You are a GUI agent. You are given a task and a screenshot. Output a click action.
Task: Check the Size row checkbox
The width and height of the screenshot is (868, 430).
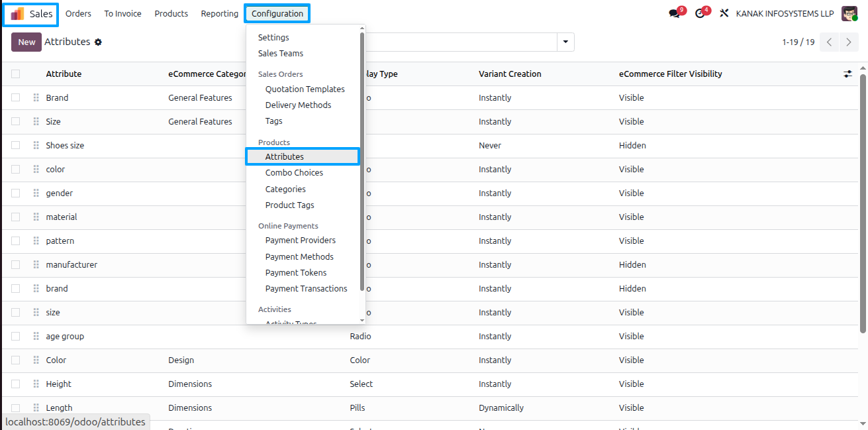(x=15, y=121)
